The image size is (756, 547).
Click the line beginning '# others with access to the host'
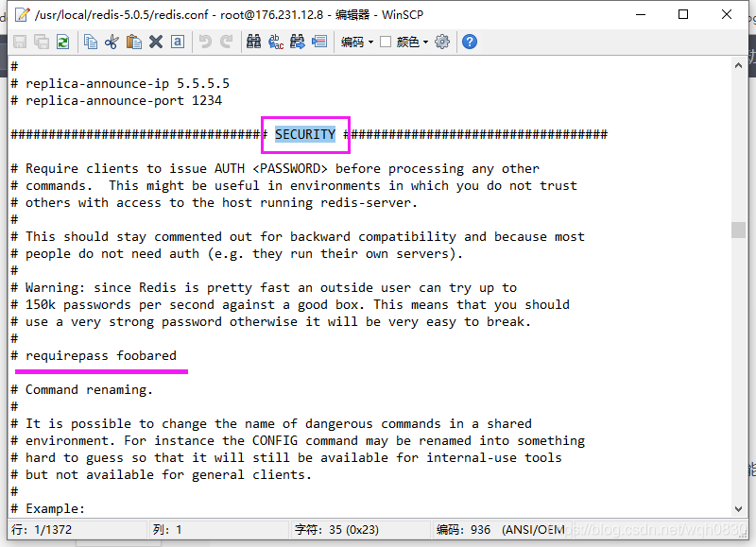[215, 202]
